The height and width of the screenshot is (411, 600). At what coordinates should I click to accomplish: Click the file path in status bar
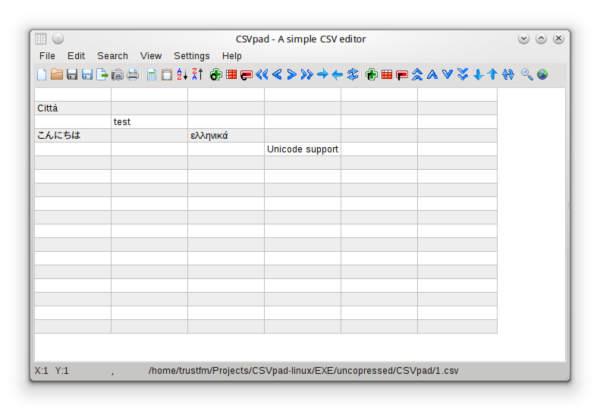pyautogui.click(x=303, y=370)
